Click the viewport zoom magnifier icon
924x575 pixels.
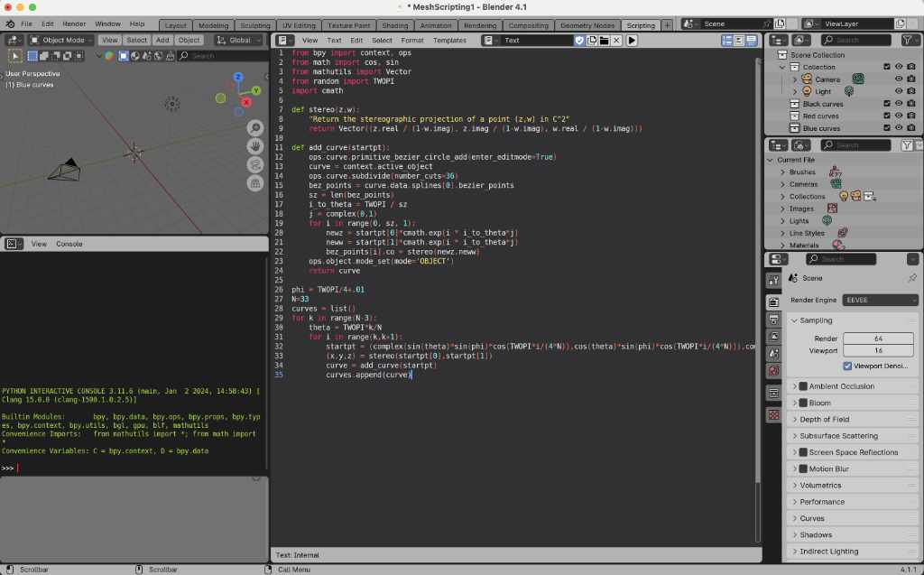[x=255, y=128]
